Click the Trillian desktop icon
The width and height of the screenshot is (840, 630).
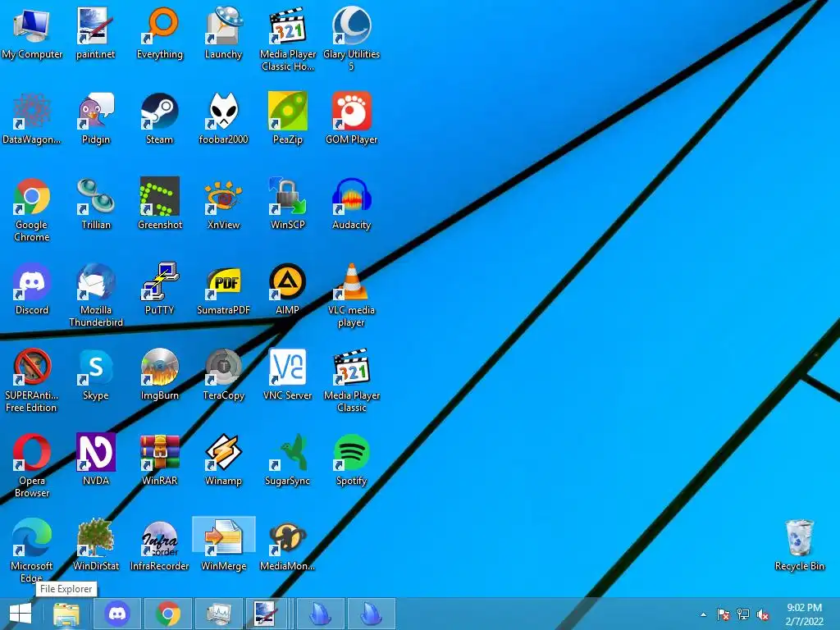tap(95, 203)
